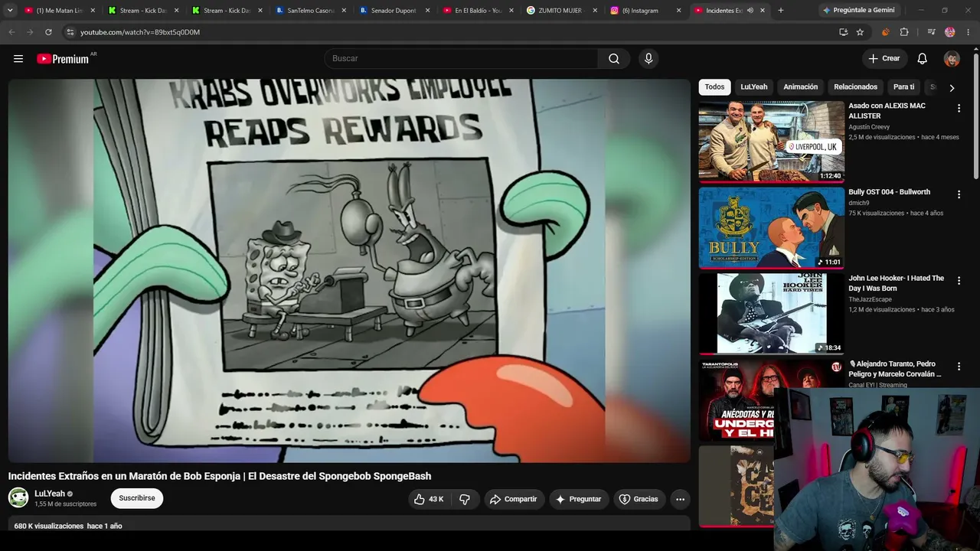Select the Todos filter chip

(x=714, y=87)
